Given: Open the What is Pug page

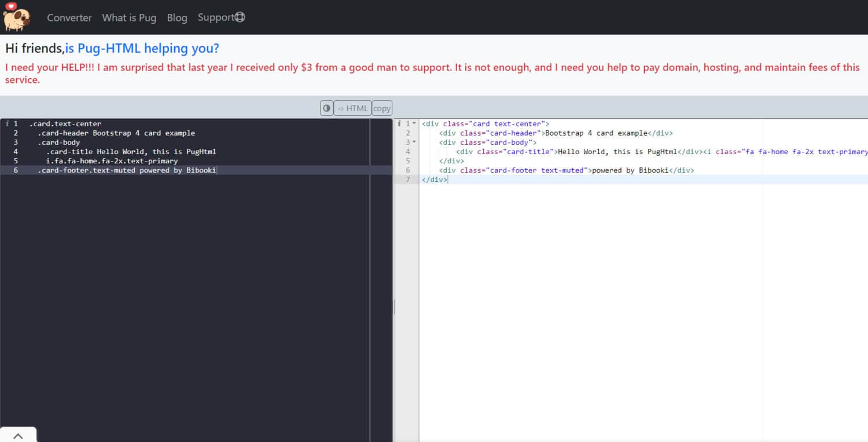Looking at the screenshot, I should (x=128, y=17).
